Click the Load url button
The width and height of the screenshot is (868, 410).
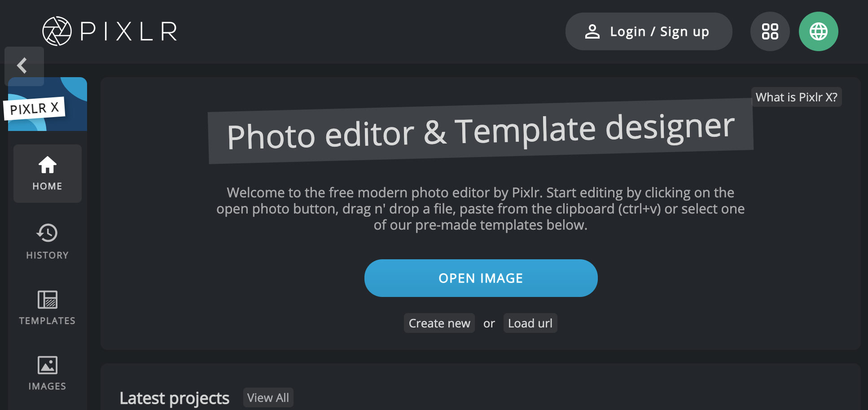click(530, 323)
